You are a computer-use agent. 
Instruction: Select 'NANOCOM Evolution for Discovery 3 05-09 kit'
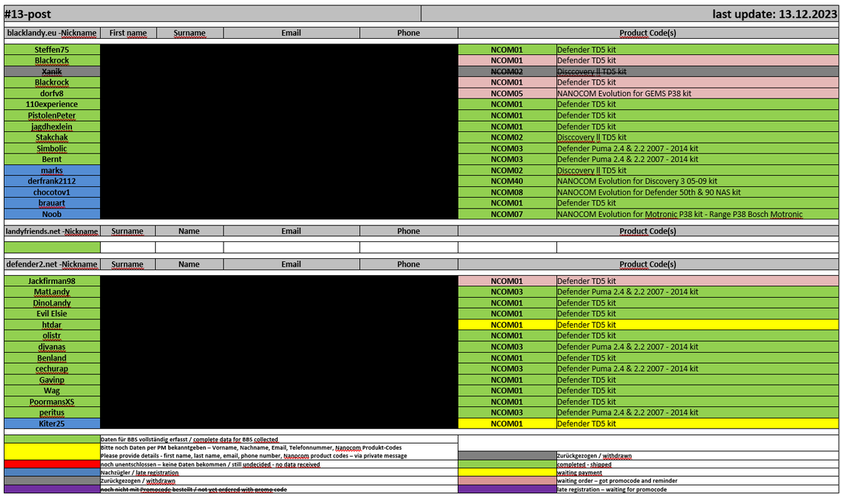point(697,181)
